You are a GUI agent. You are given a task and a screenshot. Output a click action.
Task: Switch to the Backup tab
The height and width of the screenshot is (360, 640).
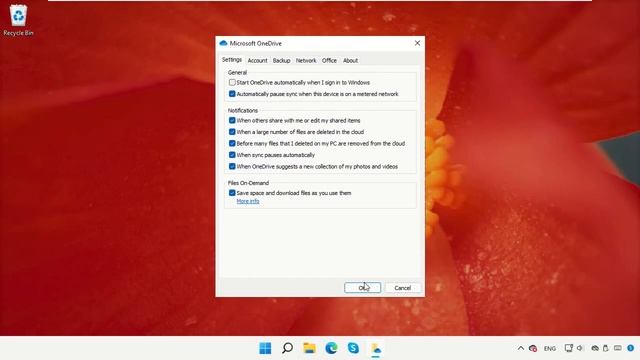[282, 60]
